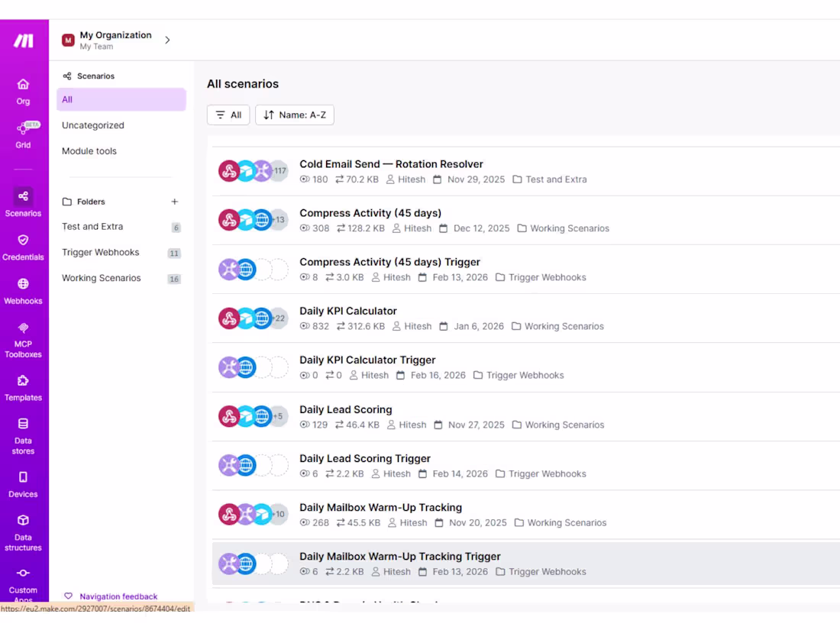Open the Org home page

coord(23,92)
